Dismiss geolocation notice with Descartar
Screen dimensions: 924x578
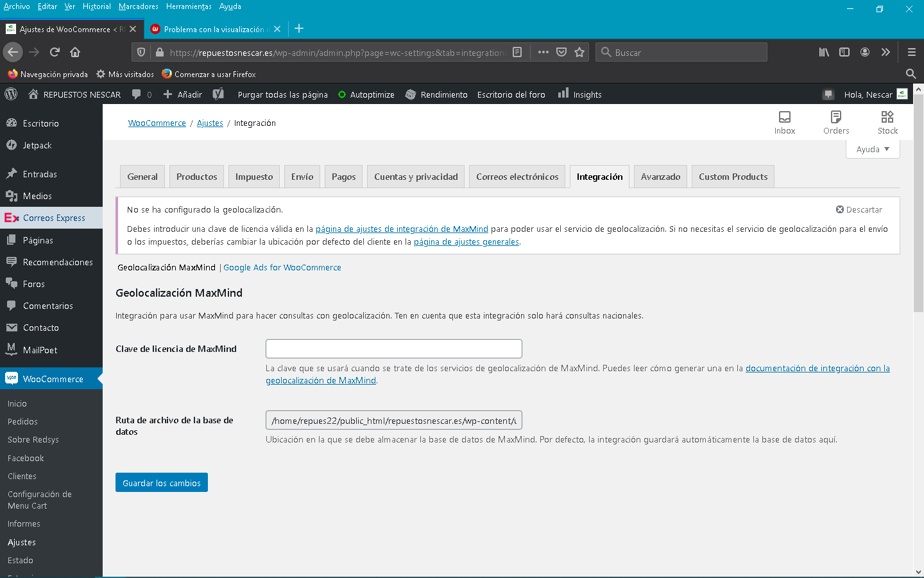click(859, 209)
